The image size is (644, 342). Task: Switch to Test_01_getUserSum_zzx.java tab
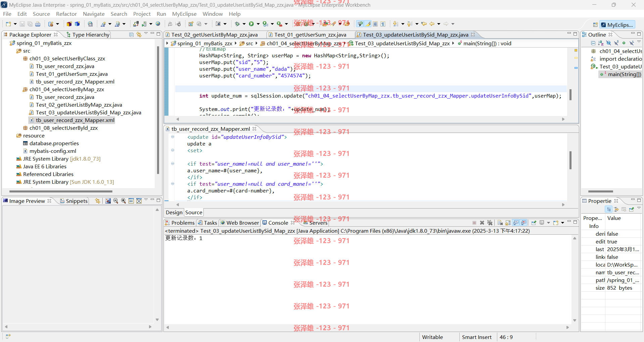coord(310,35)
